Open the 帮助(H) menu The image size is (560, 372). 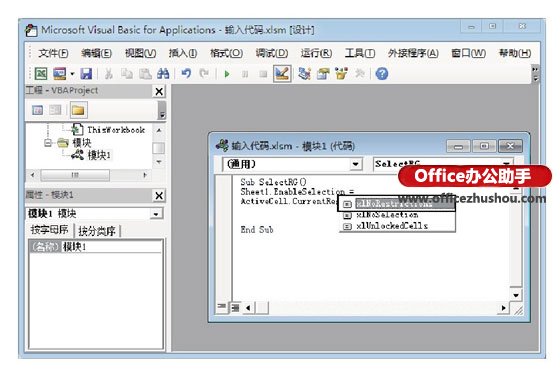(x=515, y=53)
